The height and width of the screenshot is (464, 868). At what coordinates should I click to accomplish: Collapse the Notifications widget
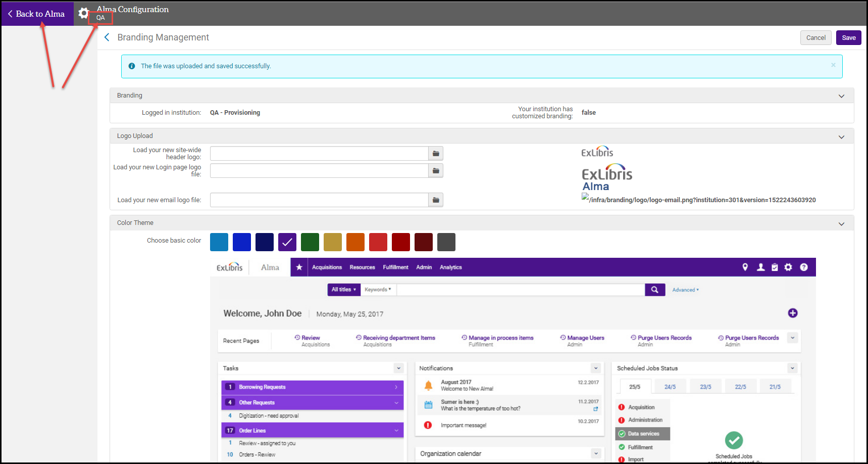click(596, 368)
